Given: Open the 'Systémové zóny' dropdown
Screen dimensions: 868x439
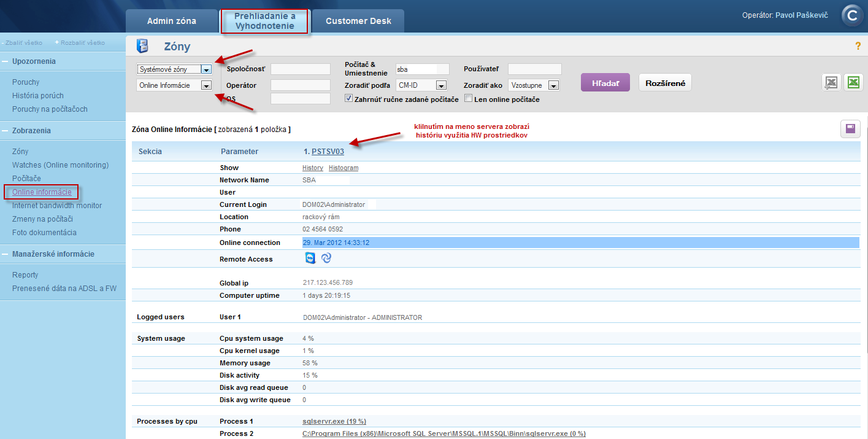Looking at the screenshot, I should tap(174, 69).
